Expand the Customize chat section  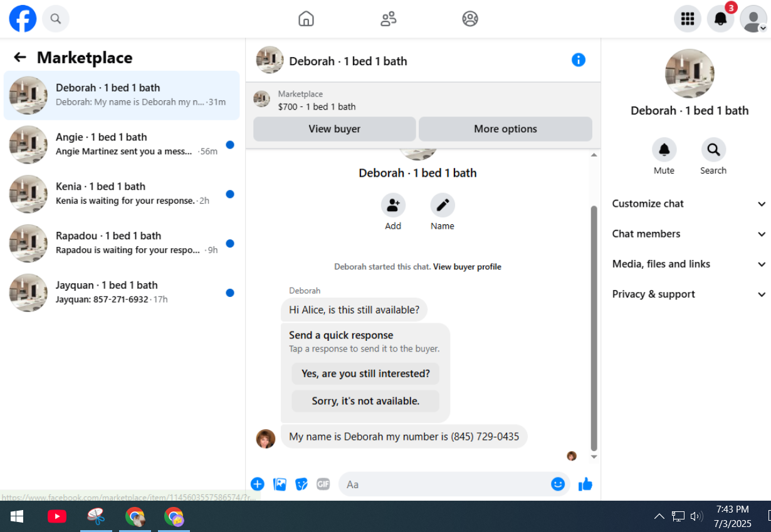[x=688, y=204]
